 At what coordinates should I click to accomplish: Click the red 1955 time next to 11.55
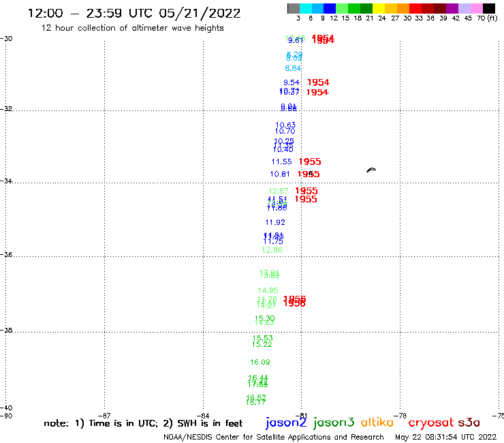pyautogui.click(x=310, y=162)
